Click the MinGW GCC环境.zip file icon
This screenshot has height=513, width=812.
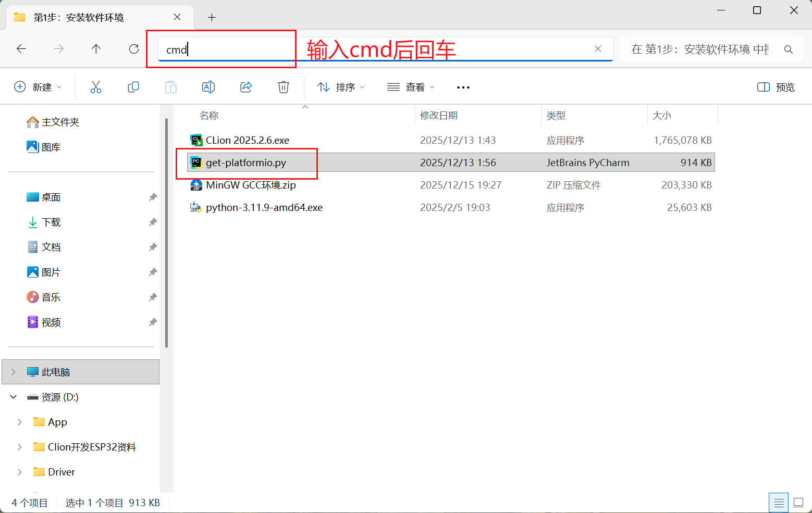tap(196, 185)
